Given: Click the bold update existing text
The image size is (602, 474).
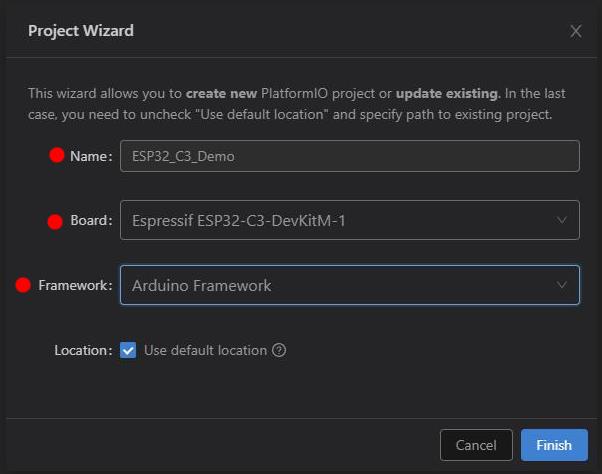Looking at the screenshot, I should point(448,93).
